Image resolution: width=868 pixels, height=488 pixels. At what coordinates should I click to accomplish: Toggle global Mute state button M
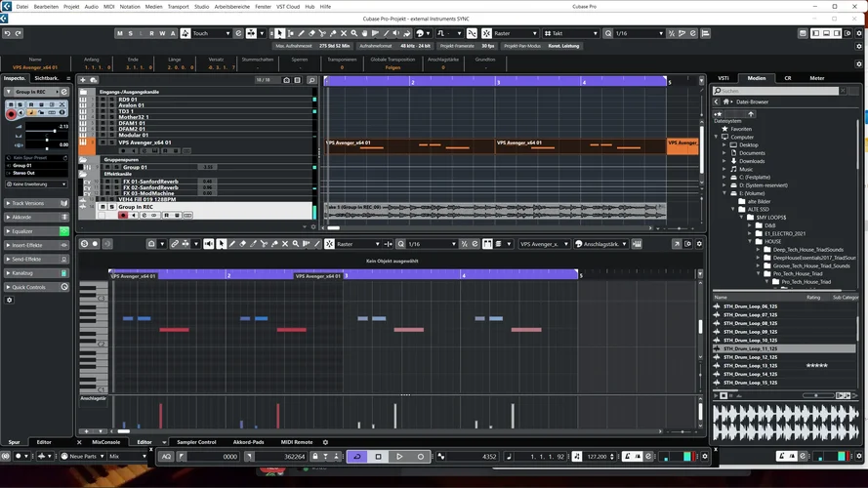[x=119, y=33]
